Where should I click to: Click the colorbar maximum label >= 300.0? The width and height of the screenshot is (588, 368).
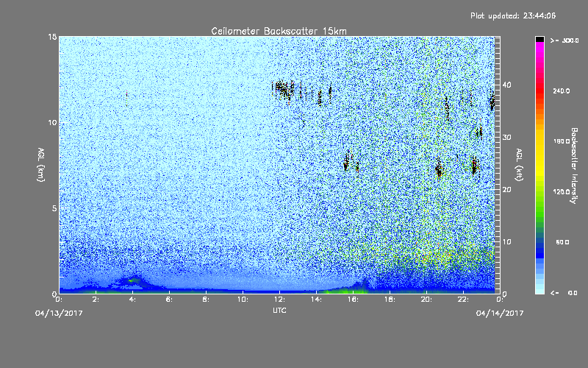click(x=564, y=40)
